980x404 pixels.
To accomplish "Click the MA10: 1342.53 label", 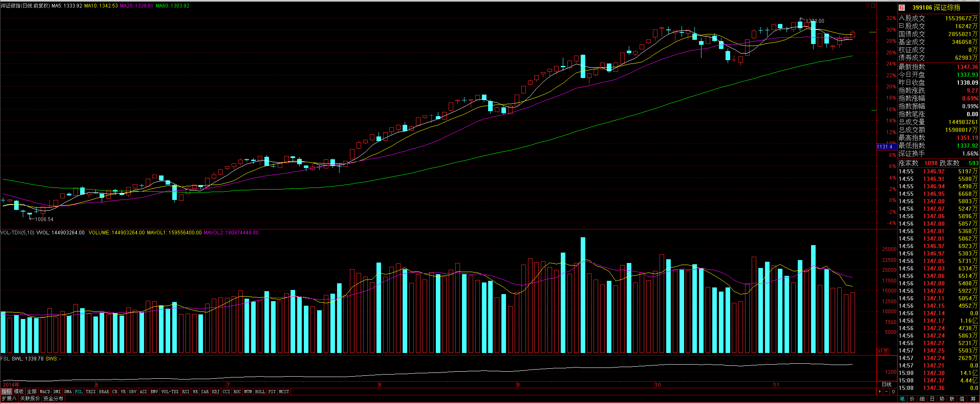I will pos(101,6).
